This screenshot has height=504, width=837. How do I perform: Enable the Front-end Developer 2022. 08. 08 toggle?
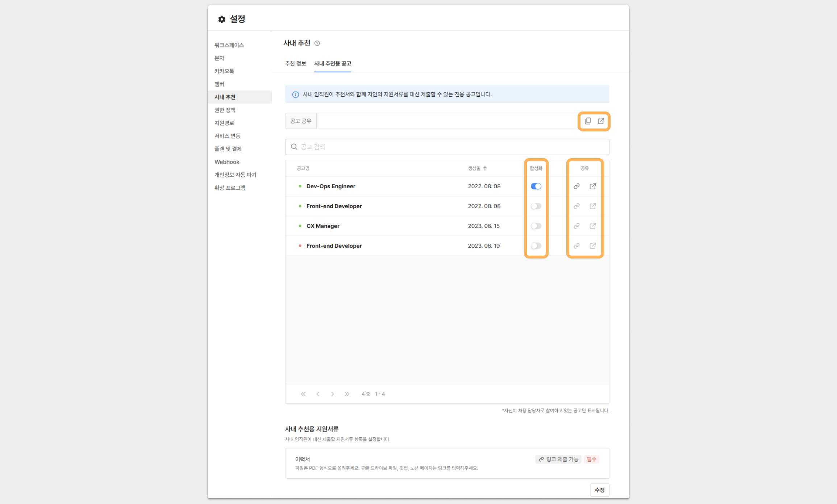pos(536,206)
